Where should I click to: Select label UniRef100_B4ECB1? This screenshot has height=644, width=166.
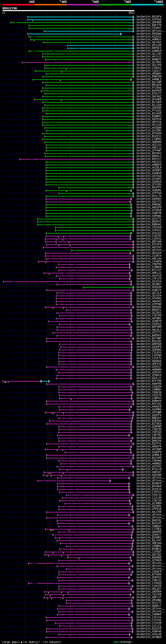(149, 521)
